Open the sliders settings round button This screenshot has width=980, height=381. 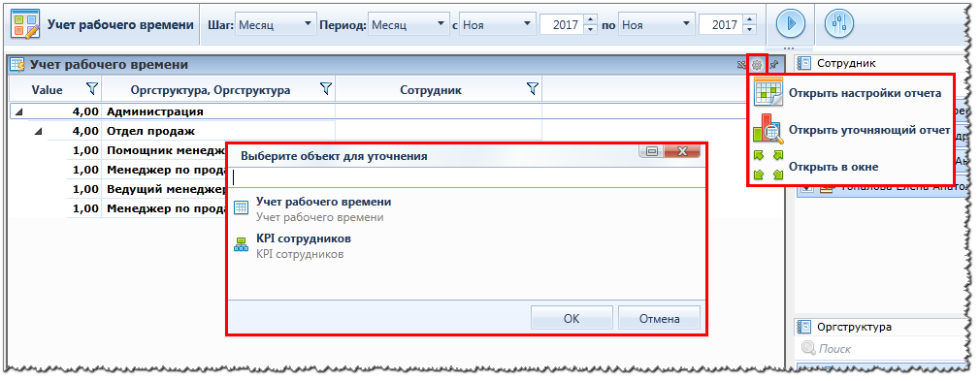[839, 24]
